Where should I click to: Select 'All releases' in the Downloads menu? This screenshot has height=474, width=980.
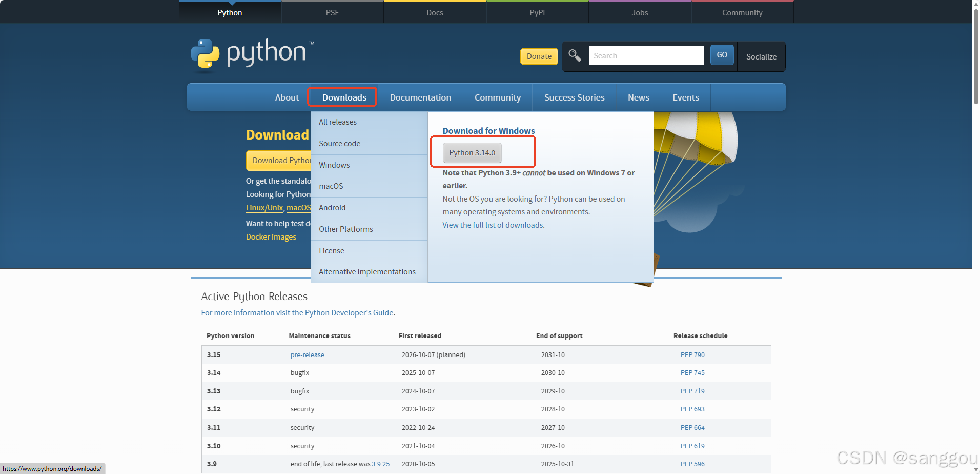(x=338, y=122)
